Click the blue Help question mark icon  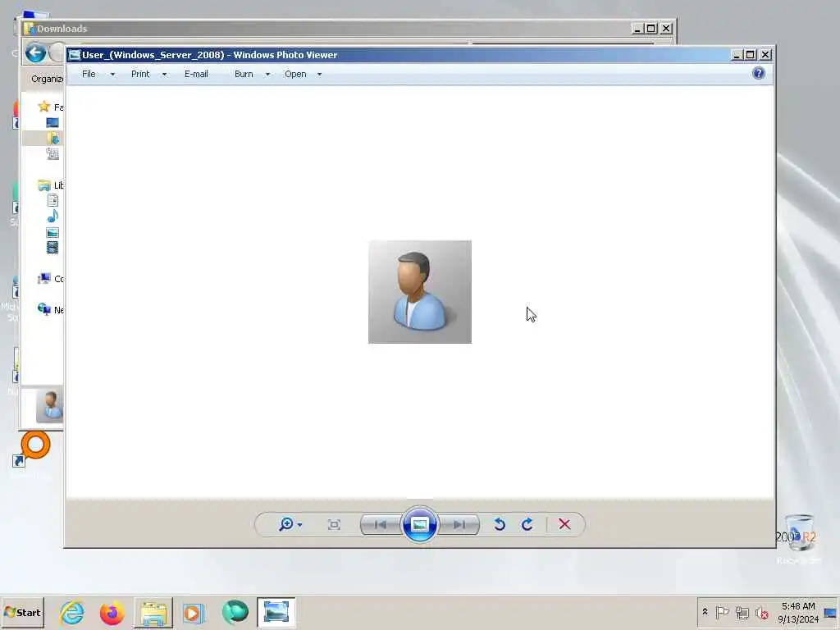pos(759,73)
